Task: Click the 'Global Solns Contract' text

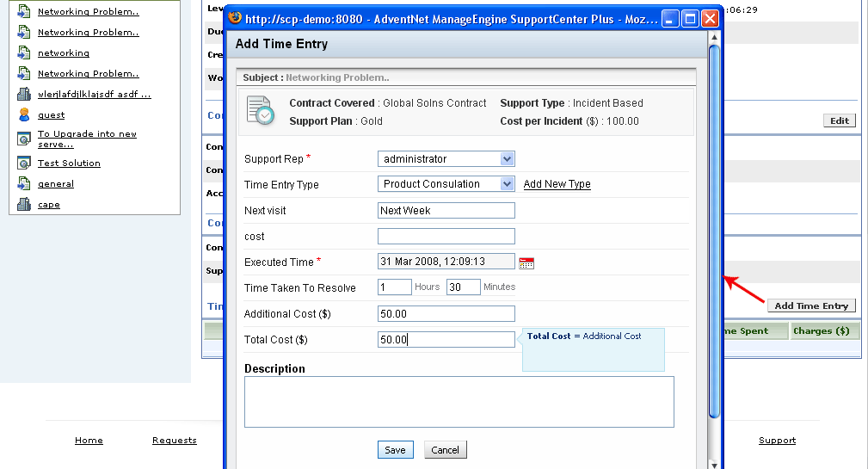Action: click(x=434, y=103)
